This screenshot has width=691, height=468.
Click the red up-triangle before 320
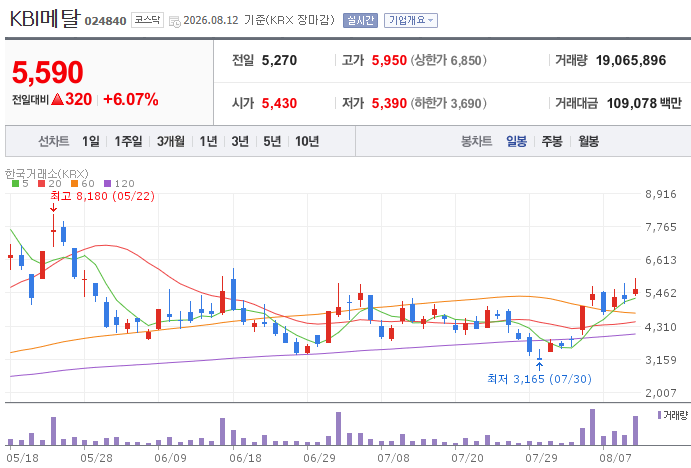tap(57, 99)
